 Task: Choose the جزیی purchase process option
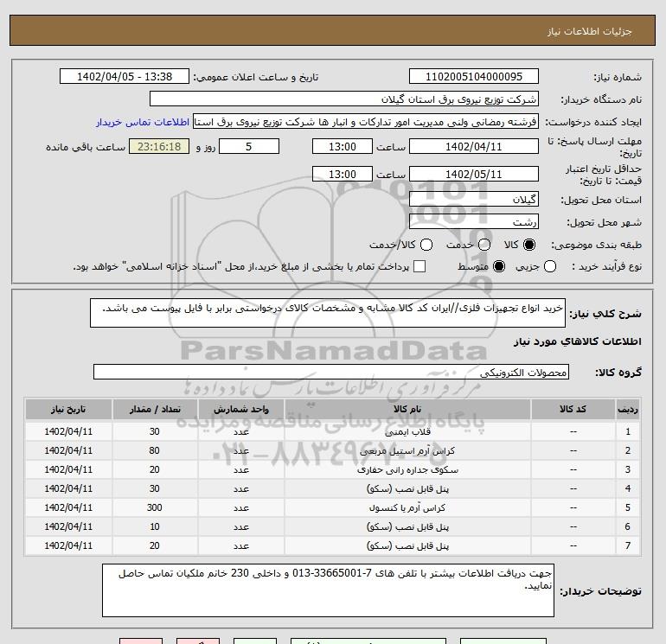(550, 266)
